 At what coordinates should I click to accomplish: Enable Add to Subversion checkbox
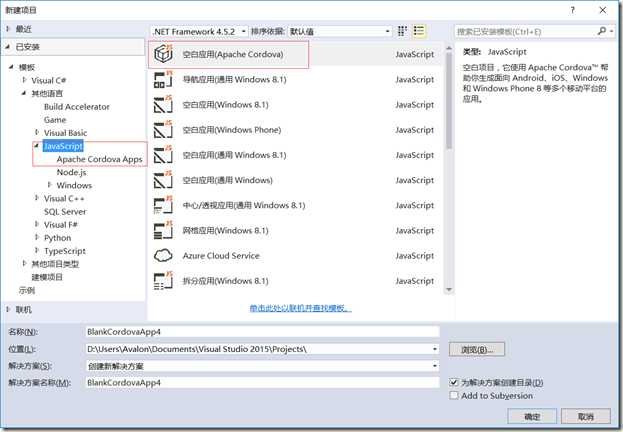click(453, 395)
